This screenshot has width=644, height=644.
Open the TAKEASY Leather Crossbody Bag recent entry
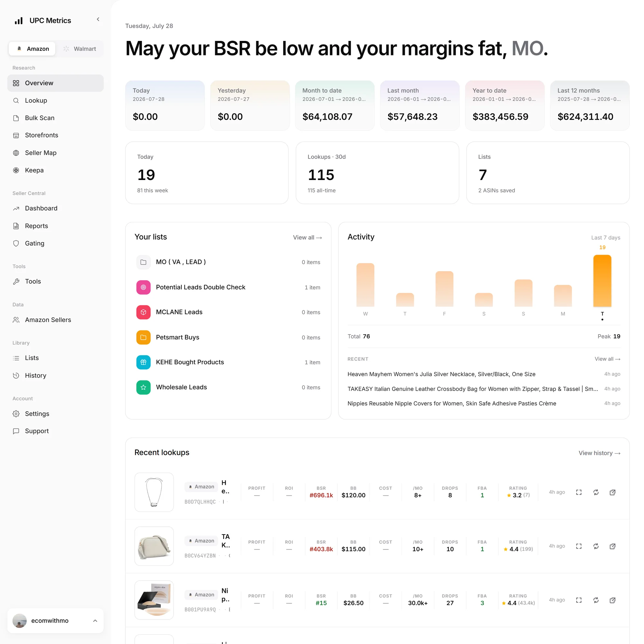click(484, 389)
